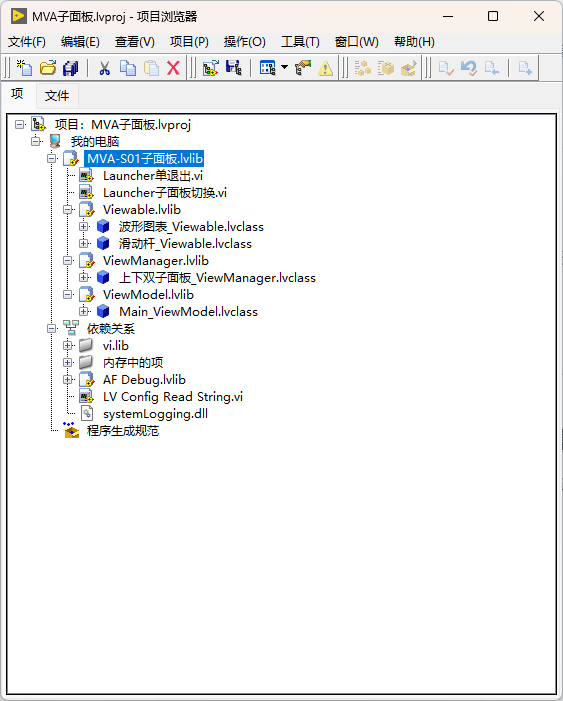This screenshot has width=563, height=701.
Task: Collapse the ViewModel.lvlib node
Action: 68,294
